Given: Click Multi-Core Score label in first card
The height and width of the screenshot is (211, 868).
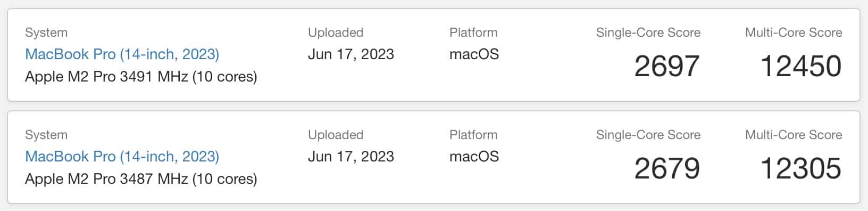Looking at the screenshot, I should [x=794, y=33].
